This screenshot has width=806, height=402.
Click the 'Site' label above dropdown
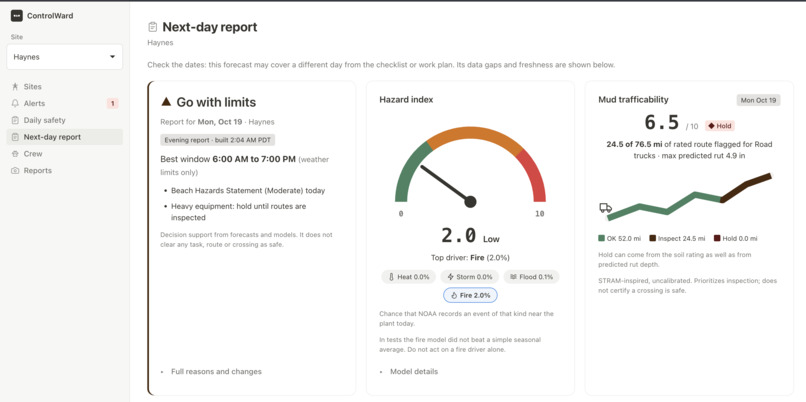16,37
